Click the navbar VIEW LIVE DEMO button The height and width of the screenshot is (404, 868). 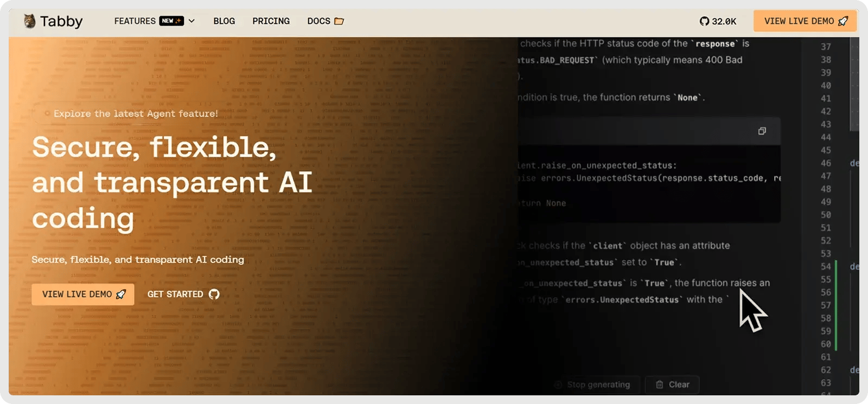(805, 21)
